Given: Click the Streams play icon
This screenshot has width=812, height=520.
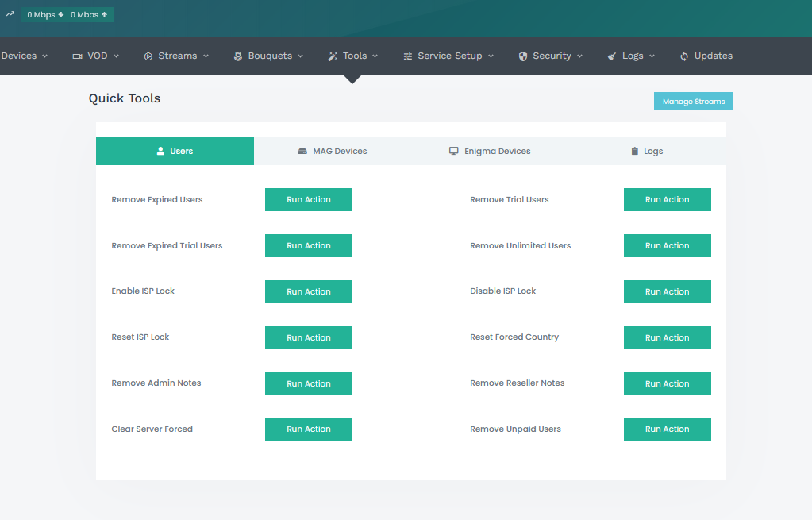Looking at the screenshot, I should [x=148, y=56].
